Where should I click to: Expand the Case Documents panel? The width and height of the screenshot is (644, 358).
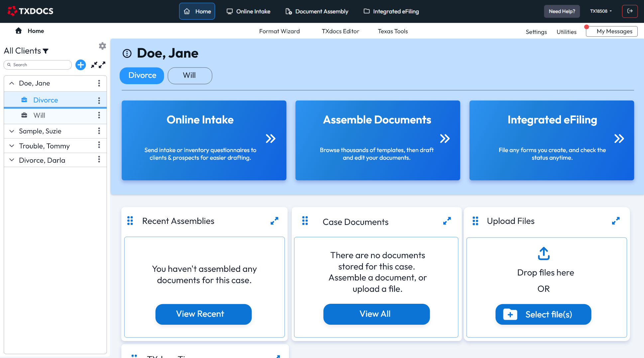tap(447, 221)
